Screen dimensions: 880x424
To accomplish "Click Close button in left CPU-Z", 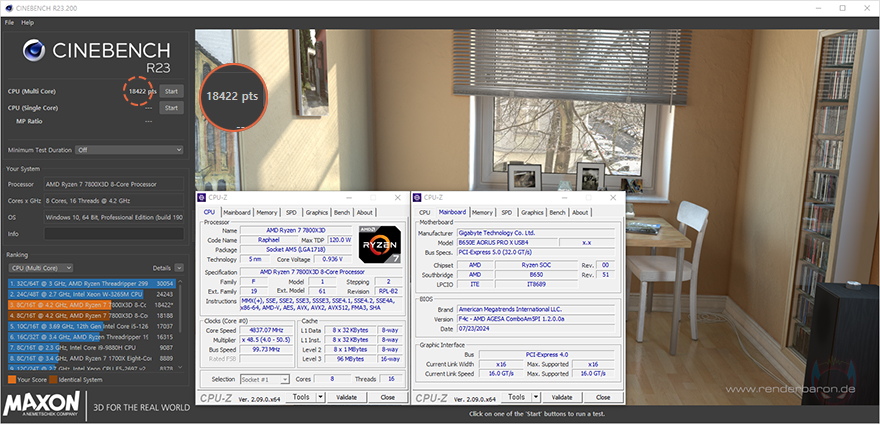I will click(388, 397).
